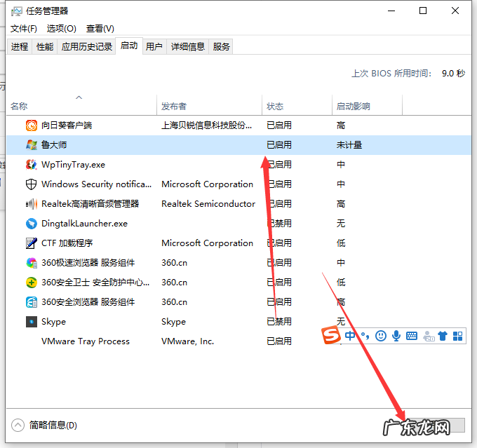Switch to the 性能 tab
This screenshot has width=477, height=448.
click(x=45, y=46)
